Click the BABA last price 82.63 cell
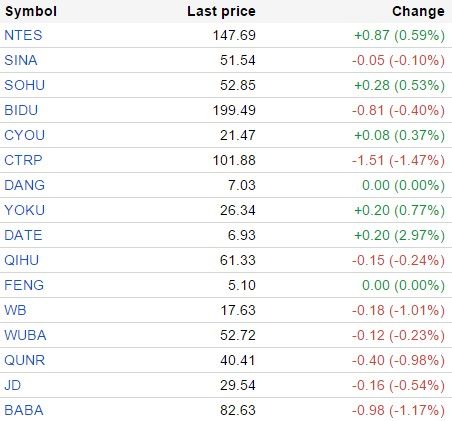 coord(238,410)
